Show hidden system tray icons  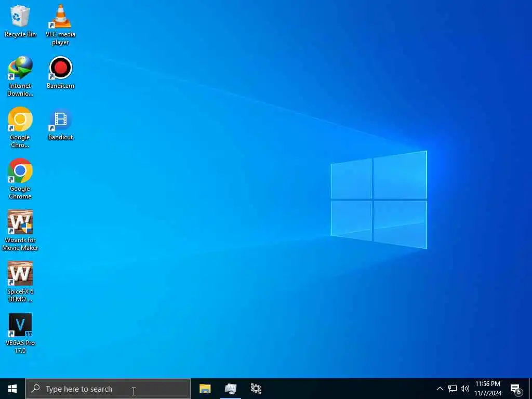click(x=440, y=389)
